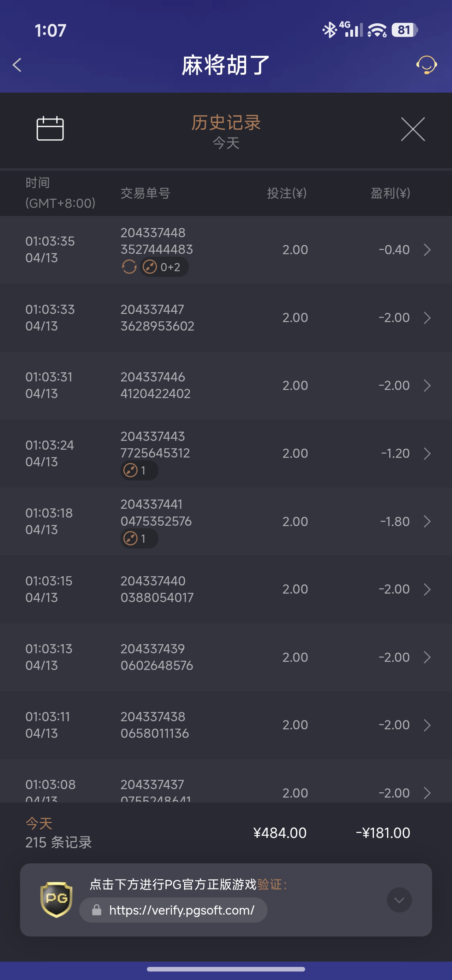Open customer support headset icon

click(426, 65)
